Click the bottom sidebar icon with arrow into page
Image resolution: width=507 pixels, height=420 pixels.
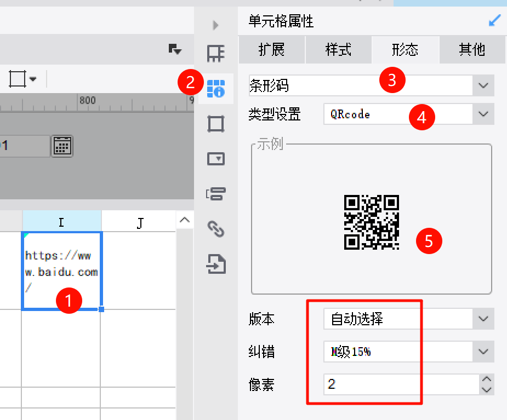coord(215,264)
